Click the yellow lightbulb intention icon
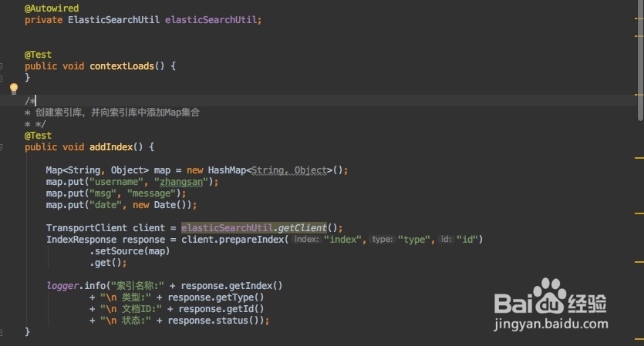 tap(14, 89)
